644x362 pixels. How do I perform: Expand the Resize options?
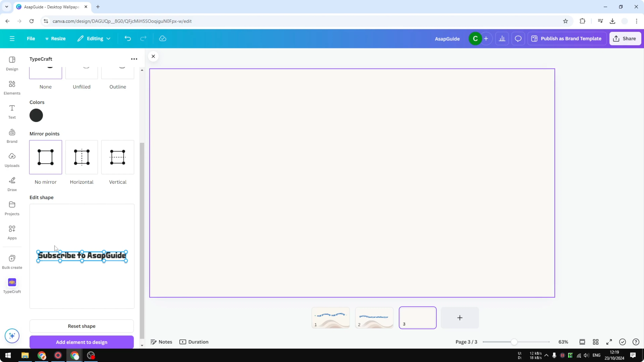(55, 38)
